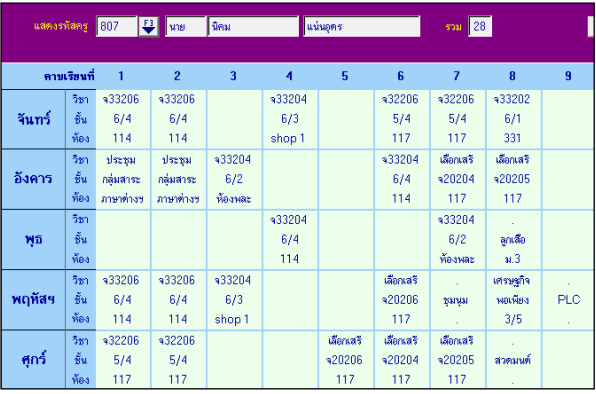The height and width of the screenshot is (394, 596).
Task: Click the พุธ day row header
Action: (x=33, y=239)
